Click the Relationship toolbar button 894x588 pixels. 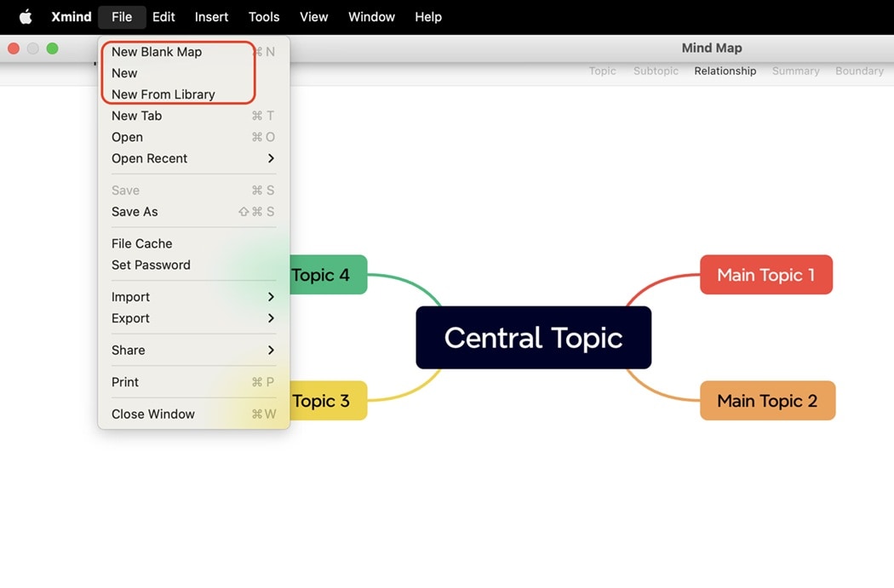coord(725,71)
